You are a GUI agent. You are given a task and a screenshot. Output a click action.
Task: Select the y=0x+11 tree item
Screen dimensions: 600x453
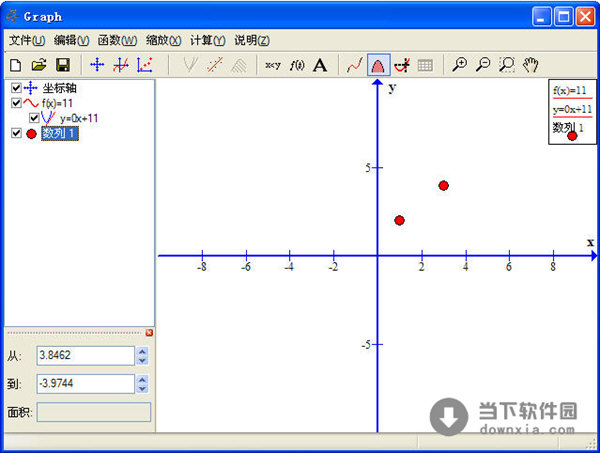tap(79, 118)
